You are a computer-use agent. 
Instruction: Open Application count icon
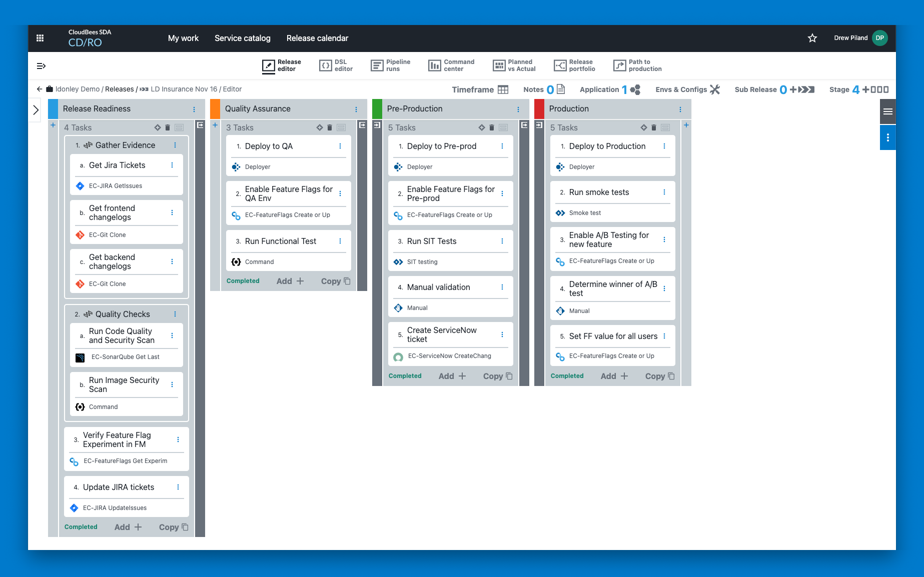[635, 89]
